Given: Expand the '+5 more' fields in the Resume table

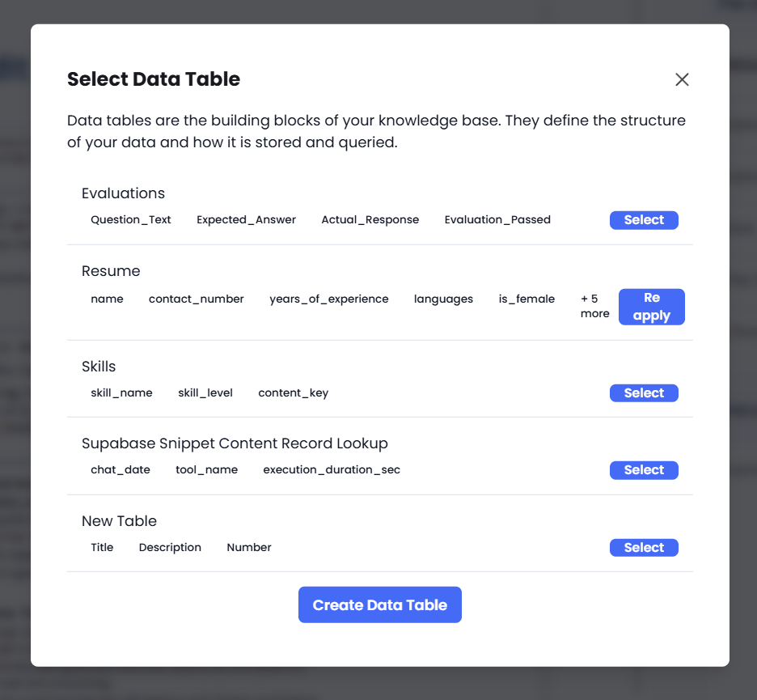Looking at the screenshot, I should click(x=594, y=306).
